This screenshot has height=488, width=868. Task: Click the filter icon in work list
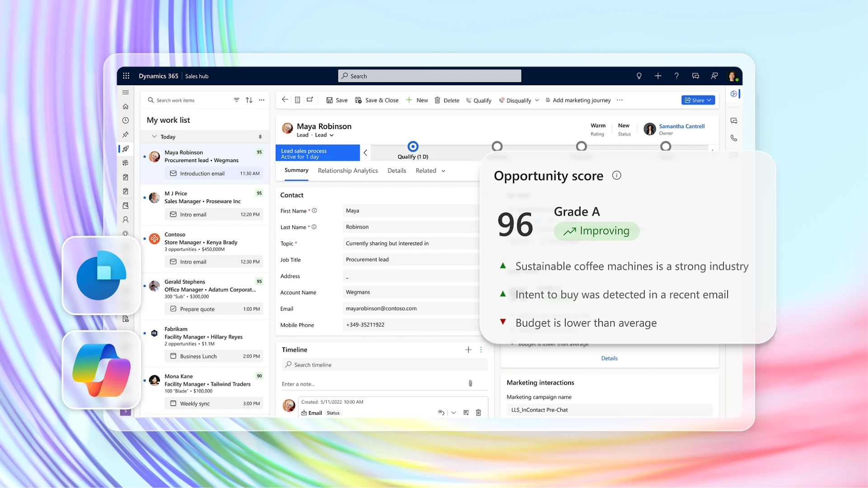(x=236, y=100)
